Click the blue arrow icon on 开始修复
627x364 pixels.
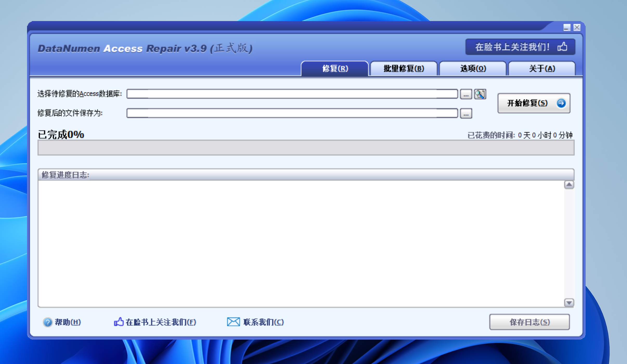tap(561, 103)
